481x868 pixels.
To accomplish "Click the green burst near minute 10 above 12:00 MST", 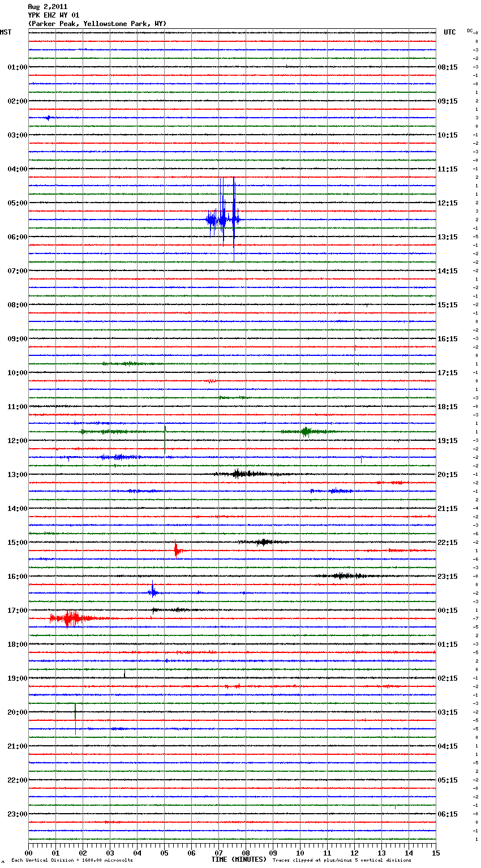I will point(306,432).
